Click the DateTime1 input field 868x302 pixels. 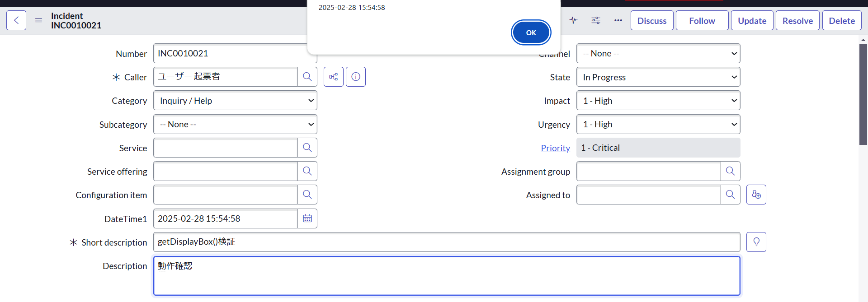pos(225,218)
